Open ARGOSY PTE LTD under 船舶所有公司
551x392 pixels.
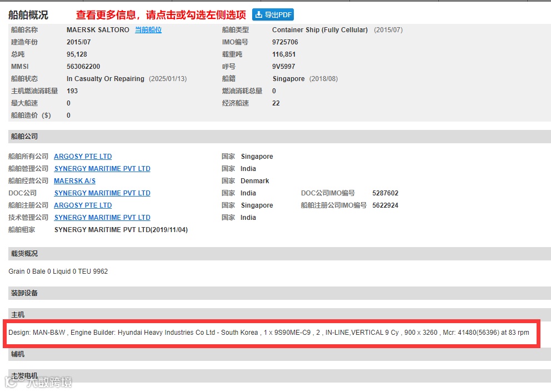83,157
